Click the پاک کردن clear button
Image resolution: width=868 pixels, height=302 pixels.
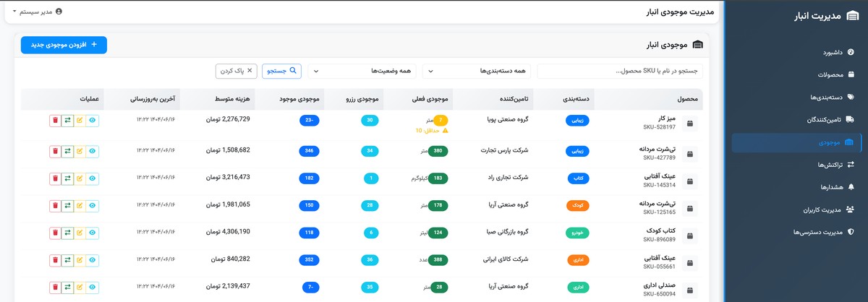point(237,71)
